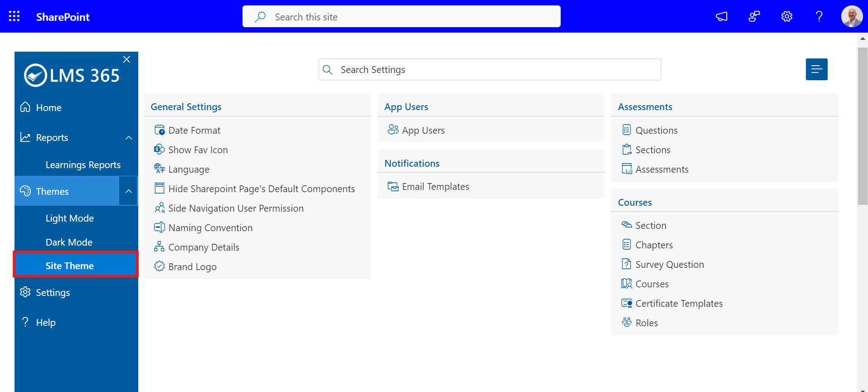
Task: Click the Courses book icon
Action: click(x=626, y=284)
